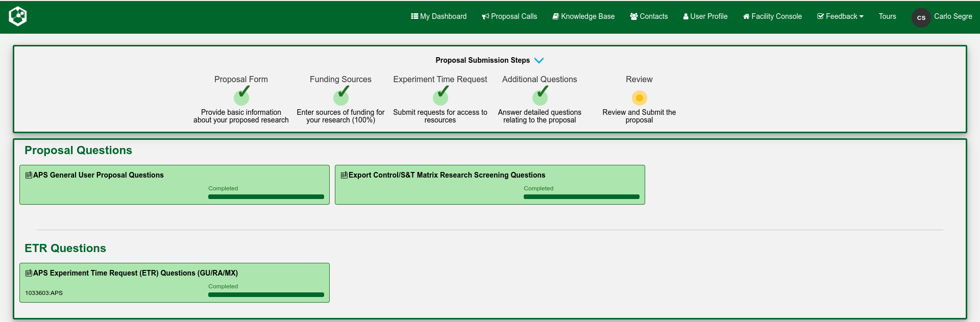
Task: Open the Knowledge Base page
Action: pos(583,16)
